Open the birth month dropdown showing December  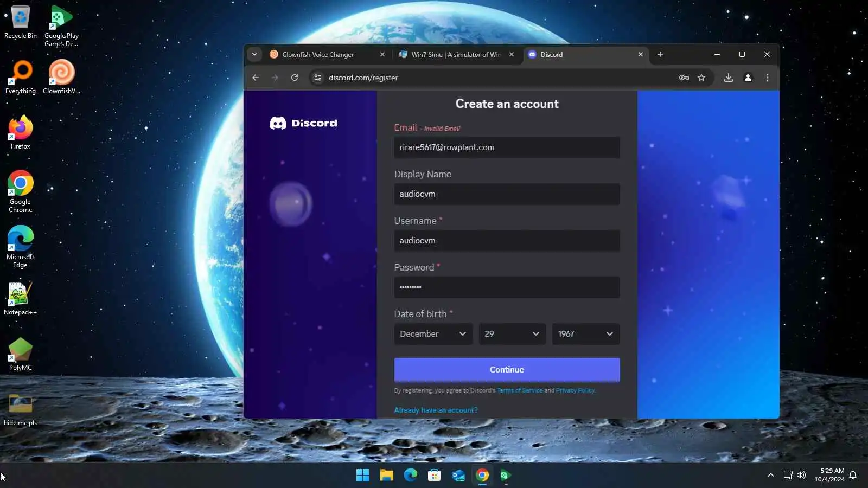pos(433,334)
